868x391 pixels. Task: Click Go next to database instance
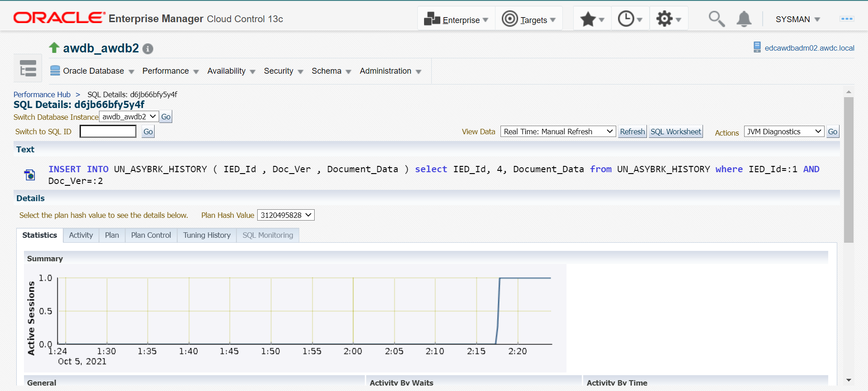click(x=166, y=117)
